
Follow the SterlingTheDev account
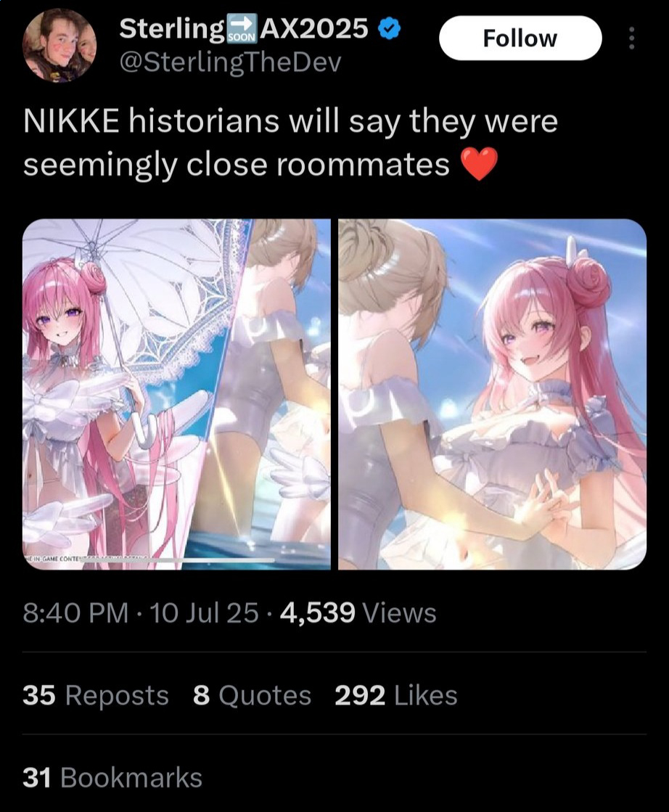[520, 38]
